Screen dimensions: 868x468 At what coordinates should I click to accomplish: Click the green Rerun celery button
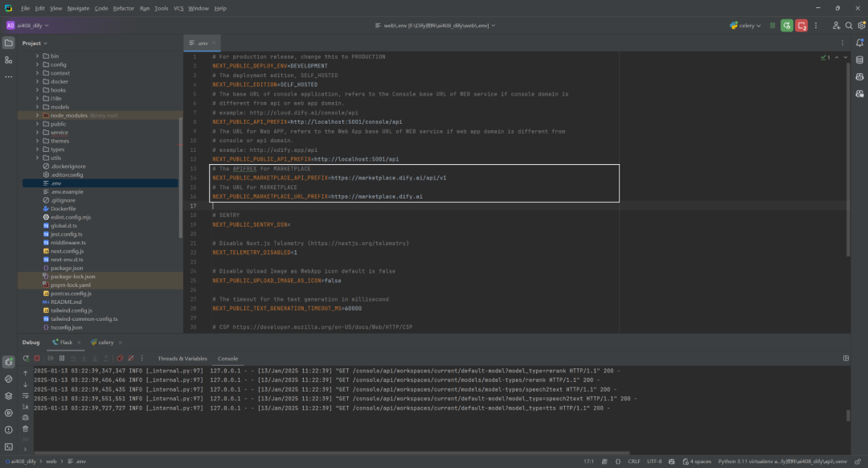tap(787, 26)
